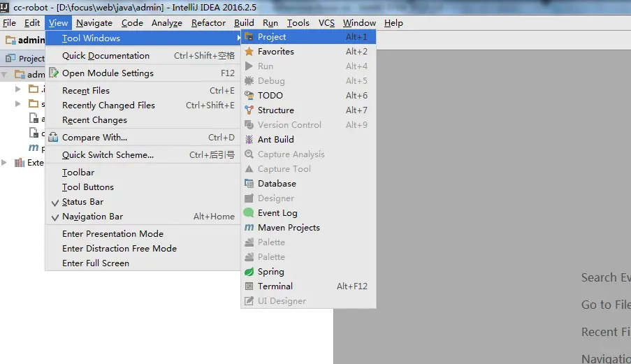Image resolution: width=631 pixels, height=364 pixels.
Task: Choose Quick Documentation
Action: 143,56
